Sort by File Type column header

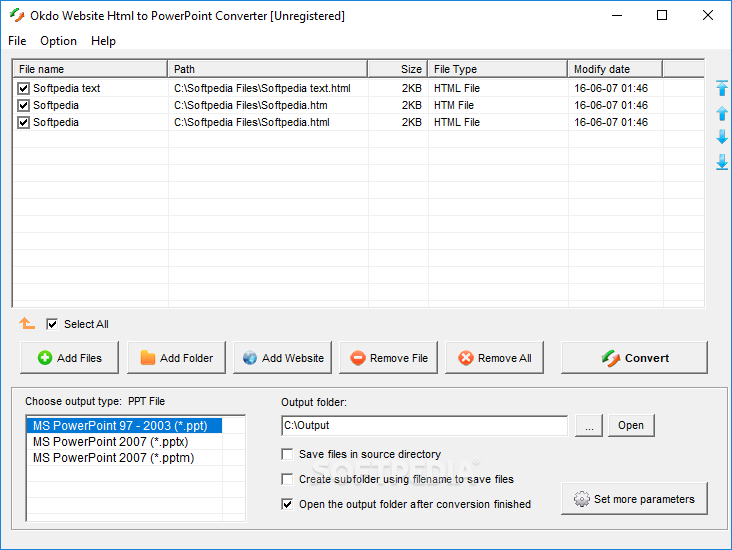click(498, 69)
